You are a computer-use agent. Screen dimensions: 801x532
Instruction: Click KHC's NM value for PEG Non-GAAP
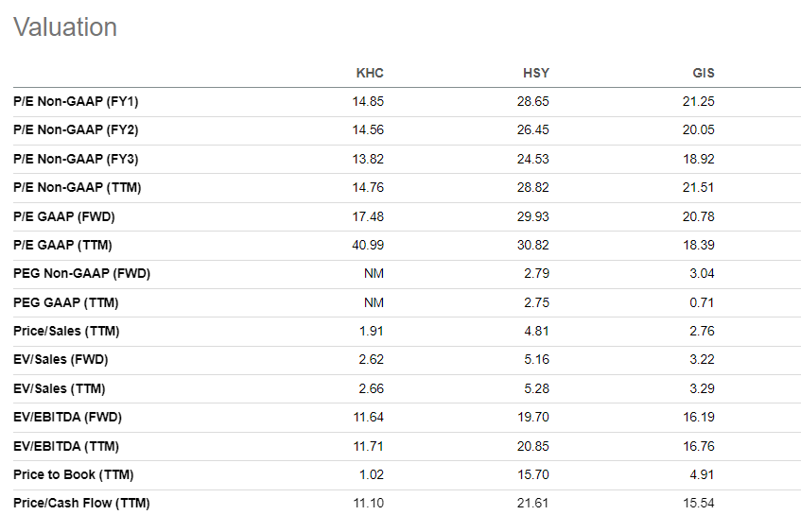tap(374, 274)
